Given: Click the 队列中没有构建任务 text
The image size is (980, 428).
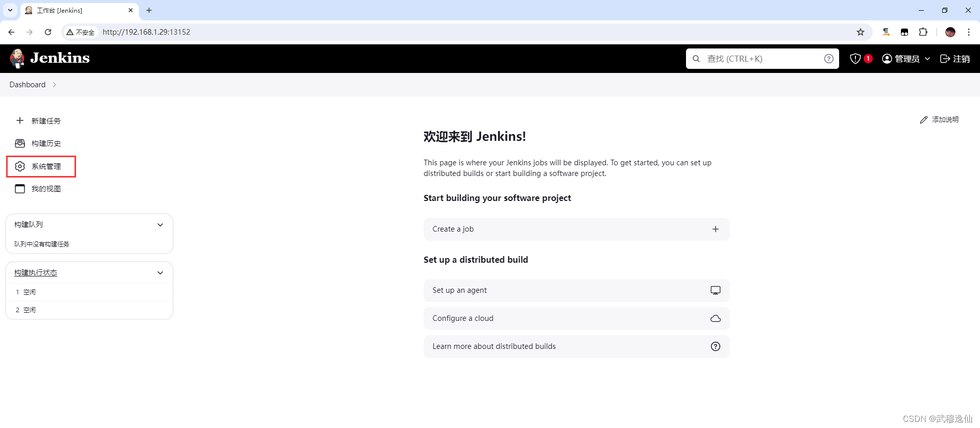Looking at the screenshot, I should click(x=42, y=244).
